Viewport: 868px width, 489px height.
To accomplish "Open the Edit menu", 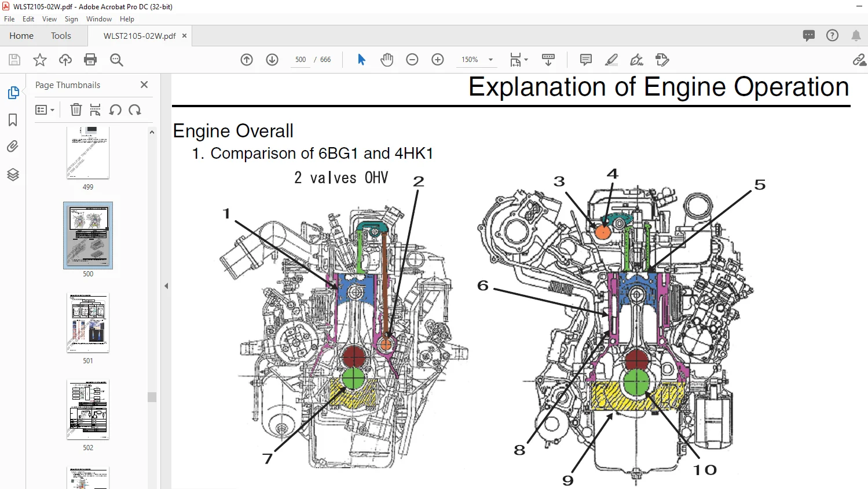I will click(x=28, y=19).
